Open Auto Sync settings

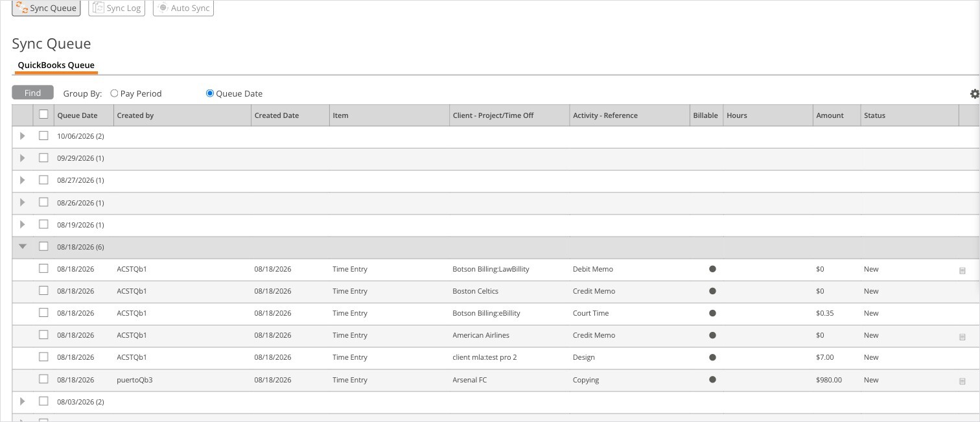tap(183, 8)
